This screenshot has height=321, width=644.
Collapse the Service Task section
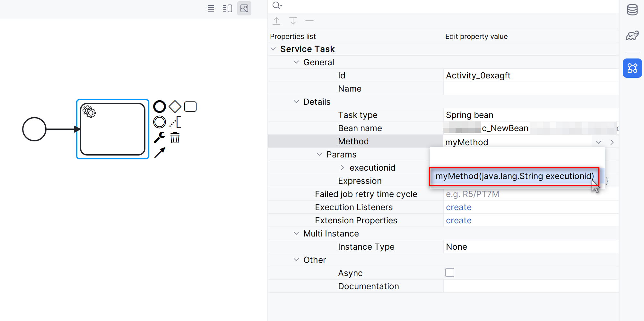point(273,49)
